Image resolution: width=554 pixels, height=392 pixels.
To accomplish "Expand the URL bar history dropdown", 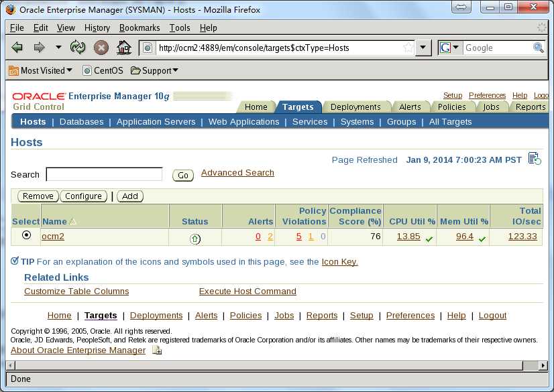I will coord(423,48).
